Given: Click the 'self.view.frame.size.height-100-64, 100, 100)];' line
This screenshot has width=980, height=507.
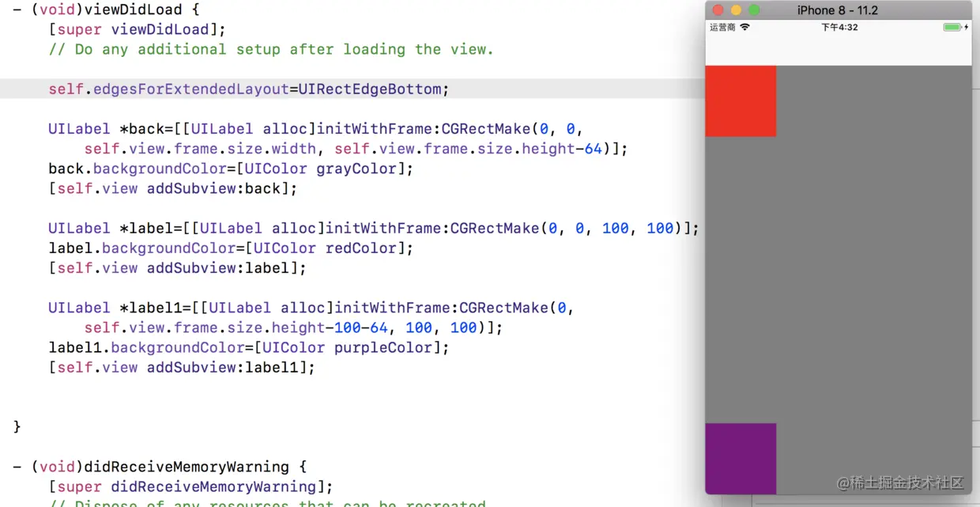Looking at the screenshot, I should (294, 327).
